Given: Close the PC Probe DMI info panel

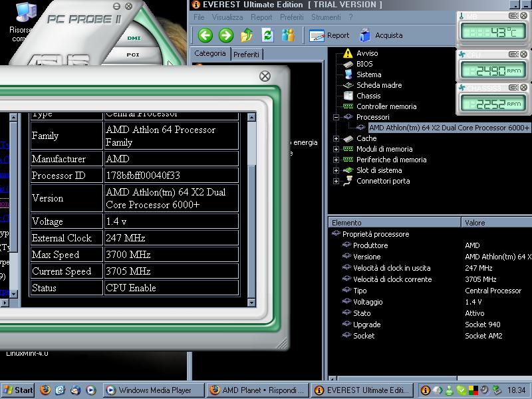Looking at the screenshot, I should tap(265, 76).
